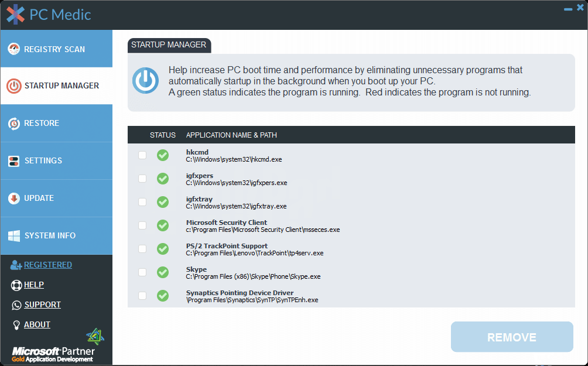
Task: Click the Registered user-plus icon
Action: (x=16, y=265)
